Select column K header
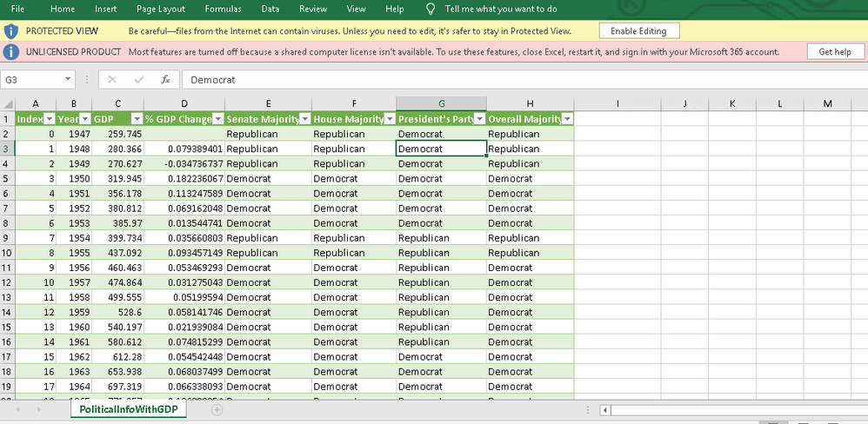868x424 pixels. click(732, 104)
